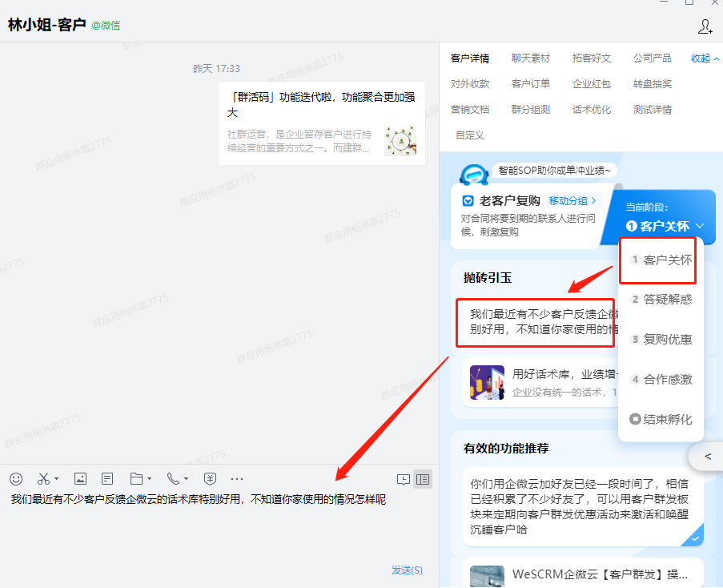The width and height of the screenshot is (723, 588).
Task: Open the emoji picker in chat toolbar
Action: (x=16, y=479)
